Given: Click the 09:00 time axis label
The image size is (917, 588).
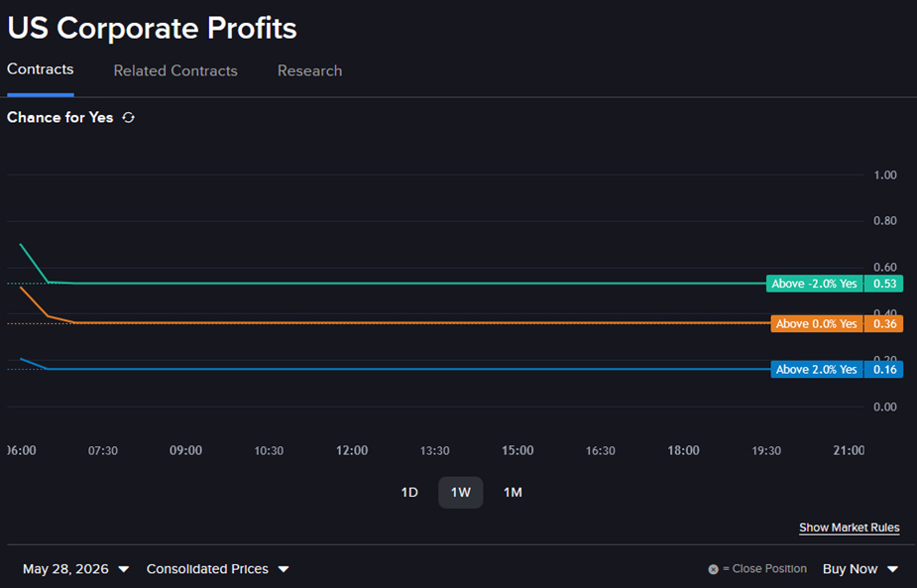Looking at the screenshot, I should (x=186, y=450).
